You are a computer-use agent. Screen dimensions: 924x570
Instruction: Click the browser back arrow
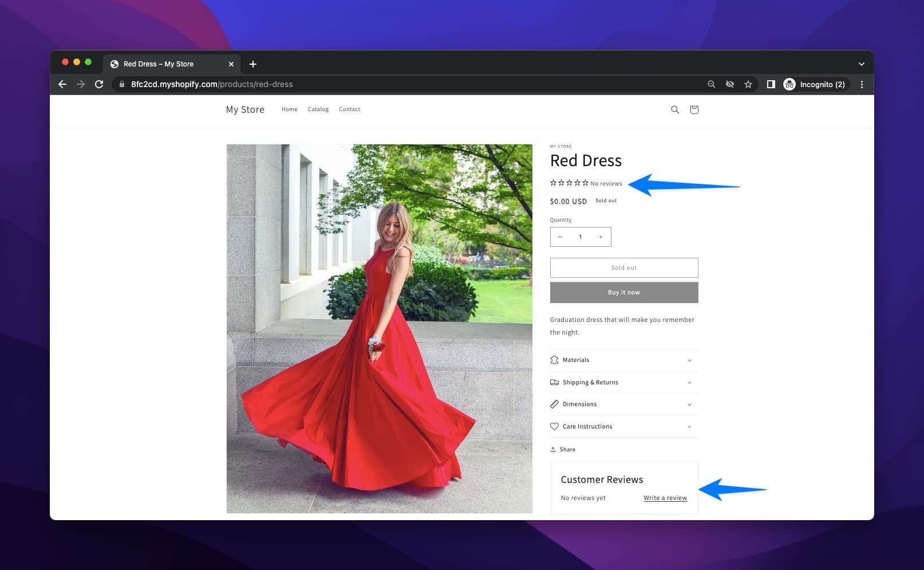click(x=62, y=84)
